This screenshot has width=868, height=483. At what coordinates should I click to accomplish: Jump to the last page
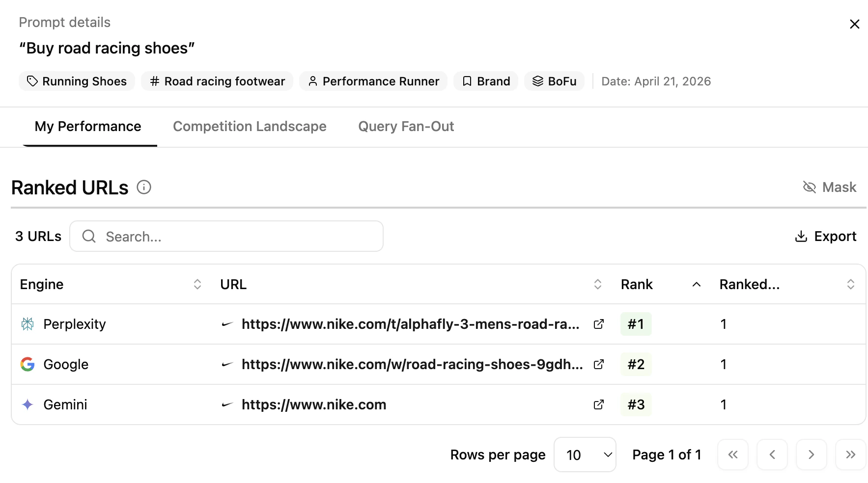point(851,455)
